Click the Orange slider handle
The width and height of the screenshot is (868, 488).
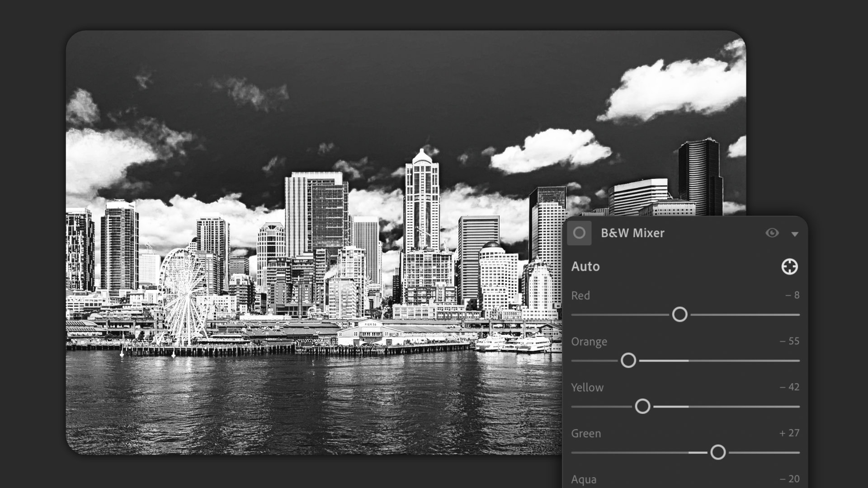point(628,361)
